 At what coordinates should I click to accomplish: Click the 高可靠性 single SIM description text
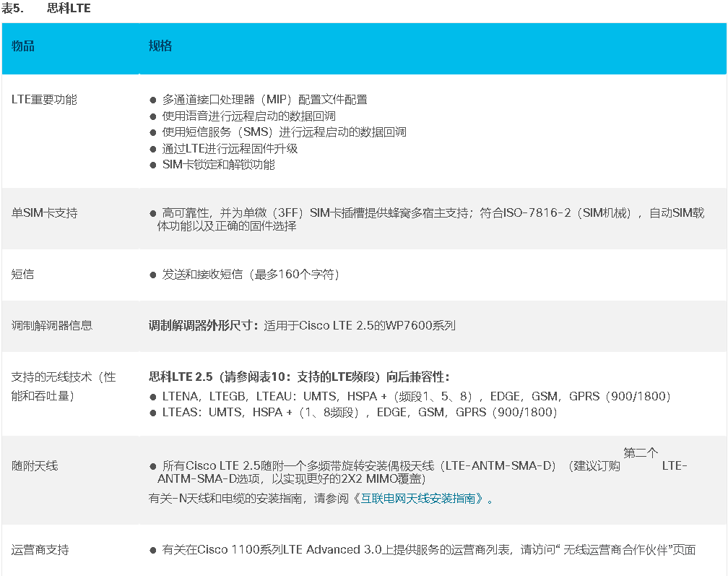[x=431, y=219]
